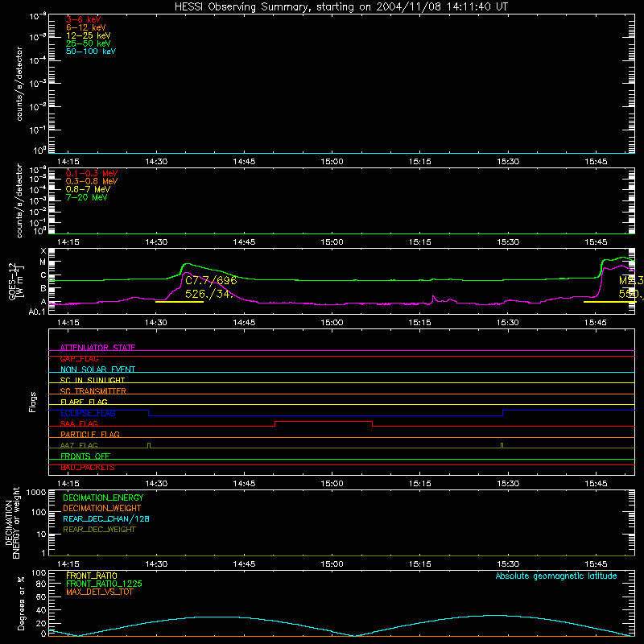Click the 'Absolute geomagnetic latitude' label

pyautogui.click(x=556, y=576)
